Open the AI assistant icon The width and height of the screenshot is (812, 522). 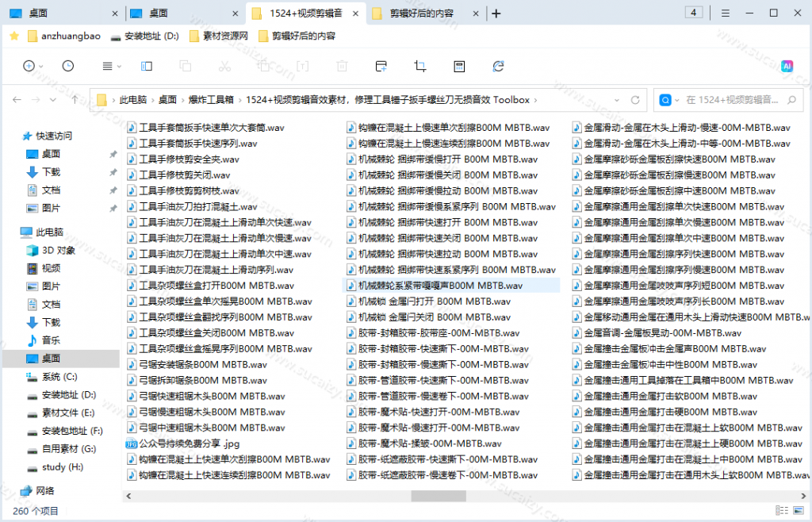pyautogui.click(x=787, y=66)
